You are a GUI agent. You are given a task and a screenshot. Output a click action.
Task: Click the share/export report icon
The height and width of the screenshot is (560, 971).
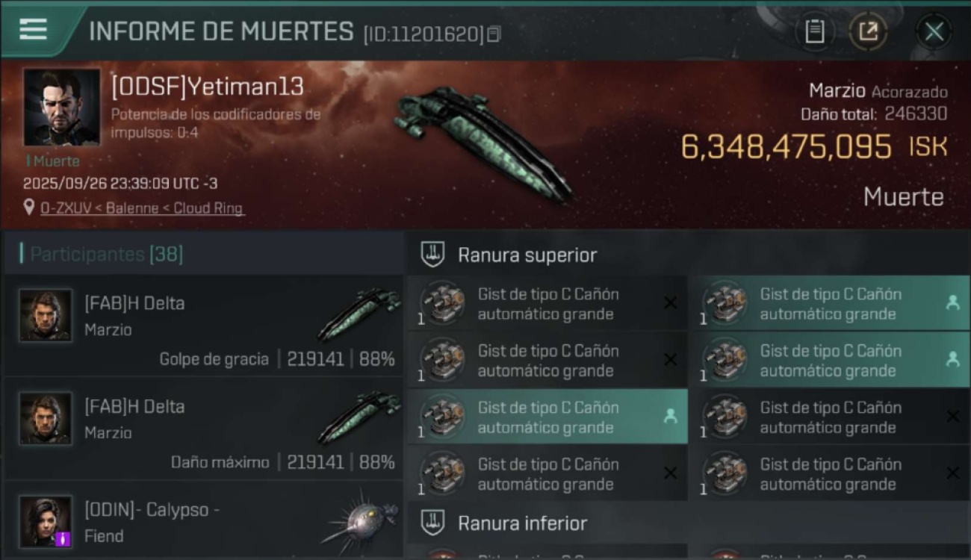[868, 31]
